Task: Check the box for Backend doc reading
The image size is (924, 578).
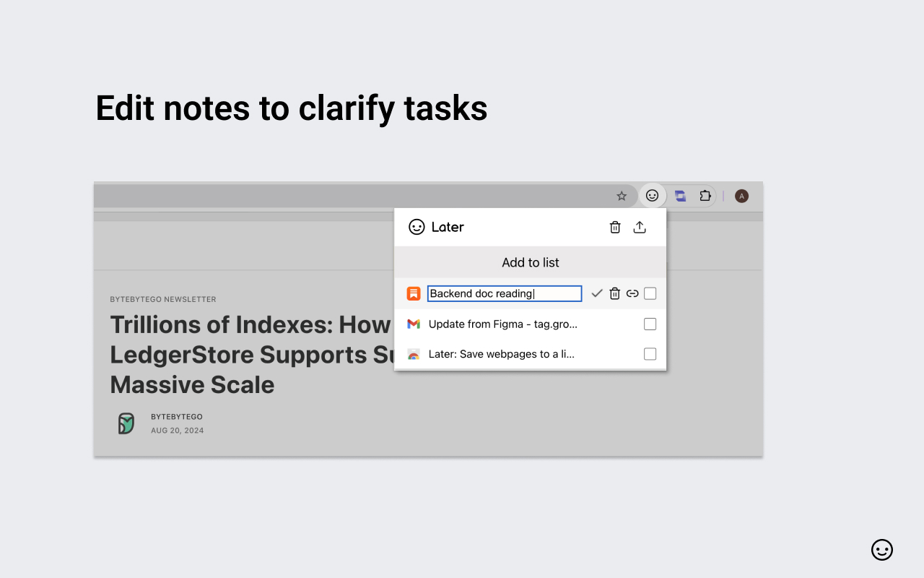Action: (x=650, y=293)
